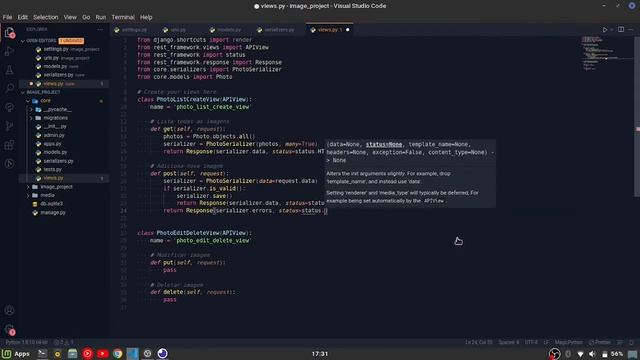
Task: Open the Selection menu
Action: coord(46,17)
